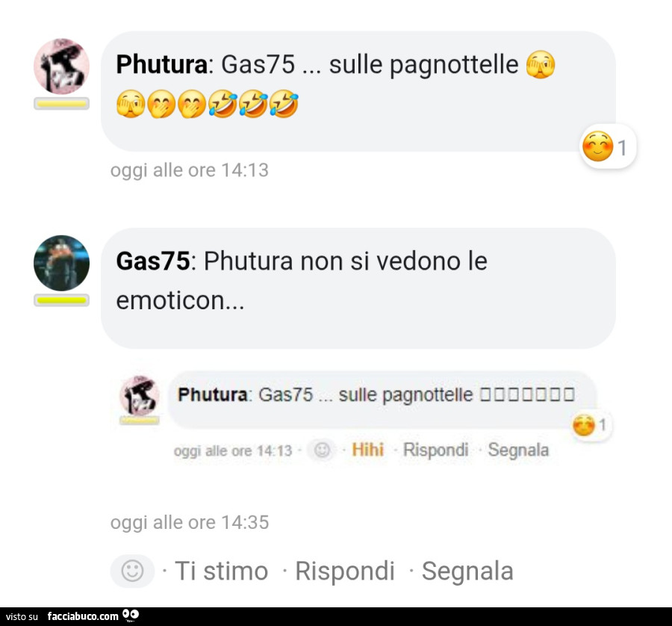Screen dimensions: 672x626
Task: Click Phutura's avatar on the first comment
Action: 62,66
